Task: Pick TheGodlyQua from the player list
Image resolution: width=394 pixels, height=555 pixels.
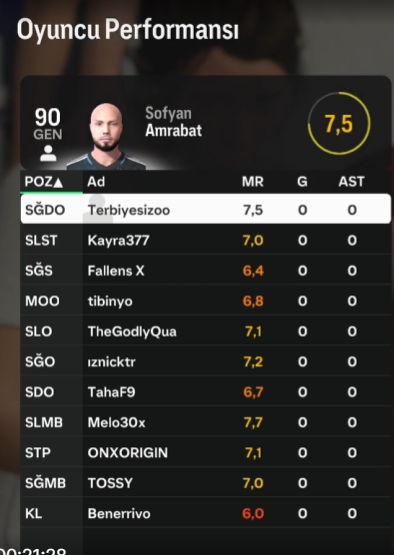Action: [x=206, y=332]
